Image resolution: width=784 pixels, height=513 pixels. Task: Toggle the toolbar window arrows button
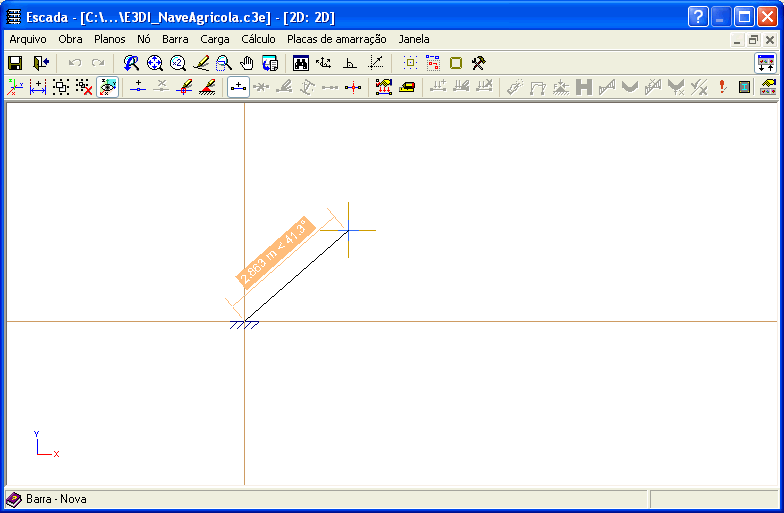pos(766,63)
